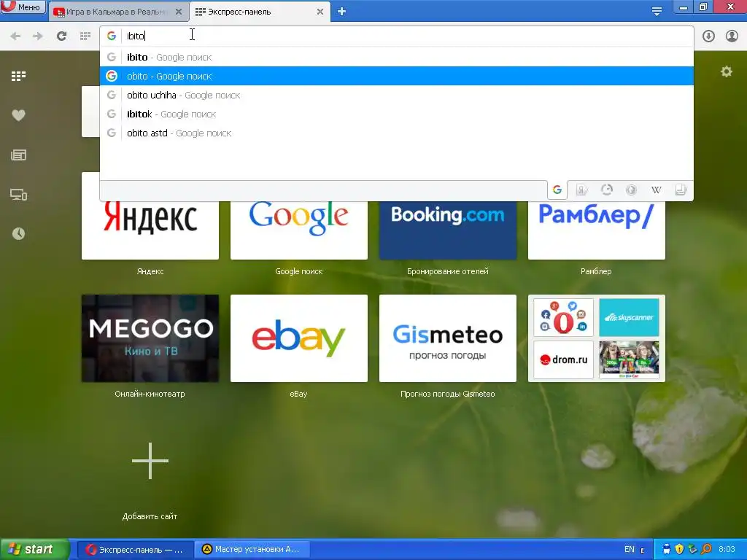
Task: Open the news icon in sidebar
Action: pos(18,155)
